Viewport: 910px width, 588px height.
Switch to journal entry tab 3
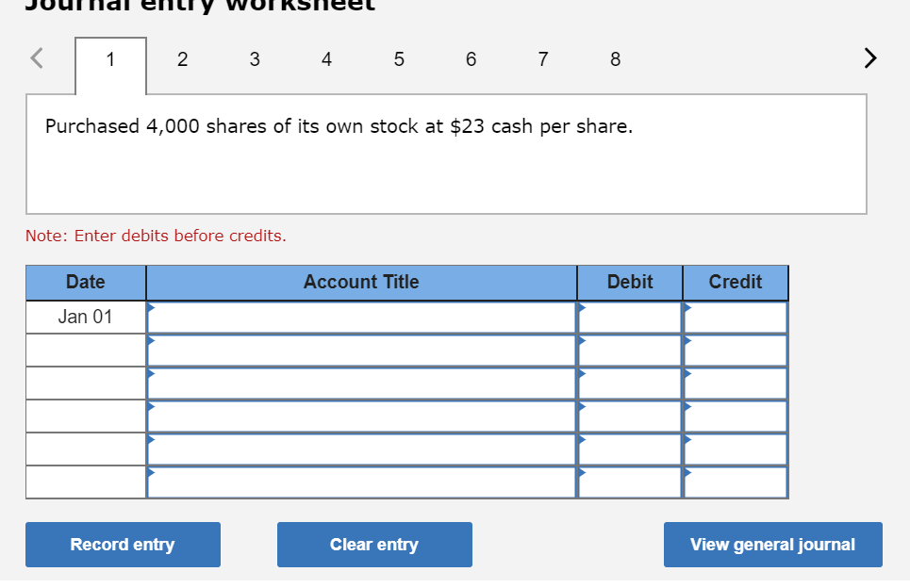(255, 58)
